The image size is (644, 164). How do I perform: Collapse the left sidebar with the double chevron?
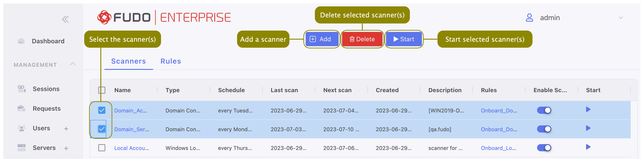[65, 19]
